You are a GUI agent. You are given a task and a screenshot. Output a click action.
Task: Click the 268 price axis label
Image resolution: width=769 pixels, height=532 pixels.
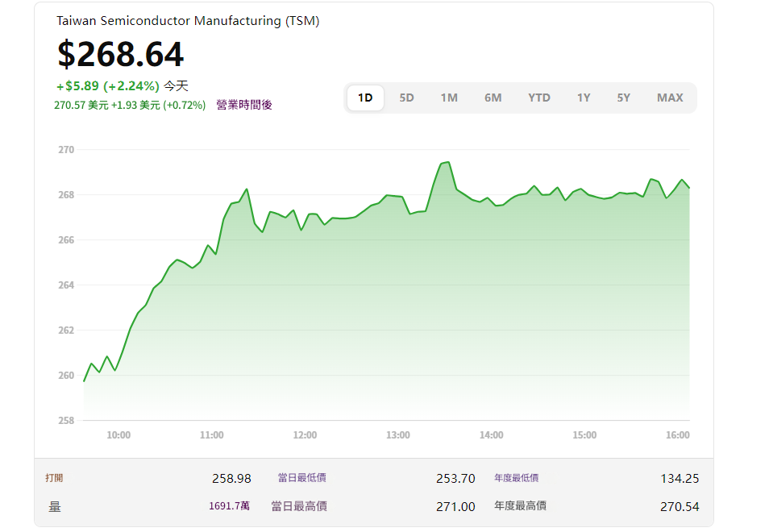66,194
